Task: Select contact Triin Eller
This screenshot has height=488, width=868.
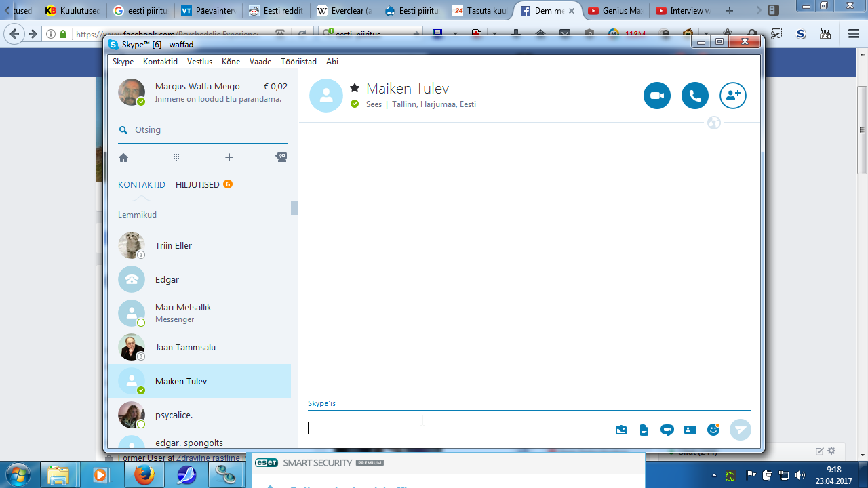Action: [x=199, y=245]
